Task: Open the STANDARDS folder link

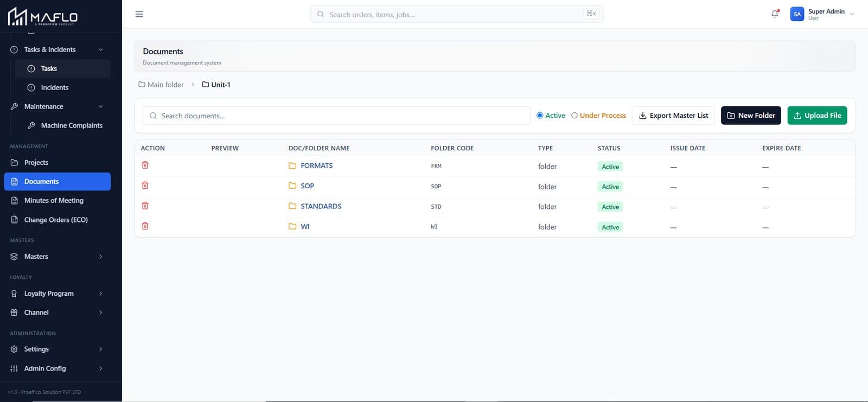Action: pos(321,206)
